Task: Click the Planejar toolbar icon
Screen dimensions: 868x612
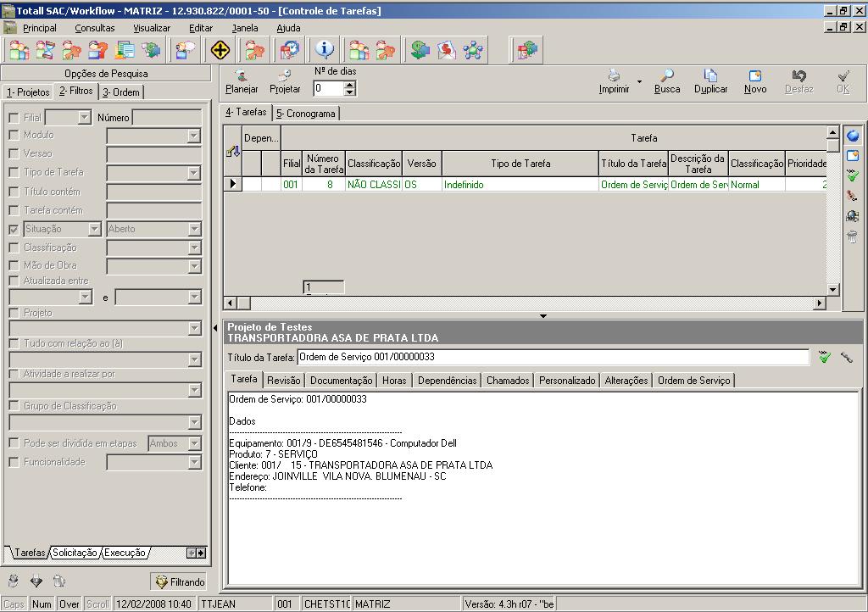Action: [242, 81]
